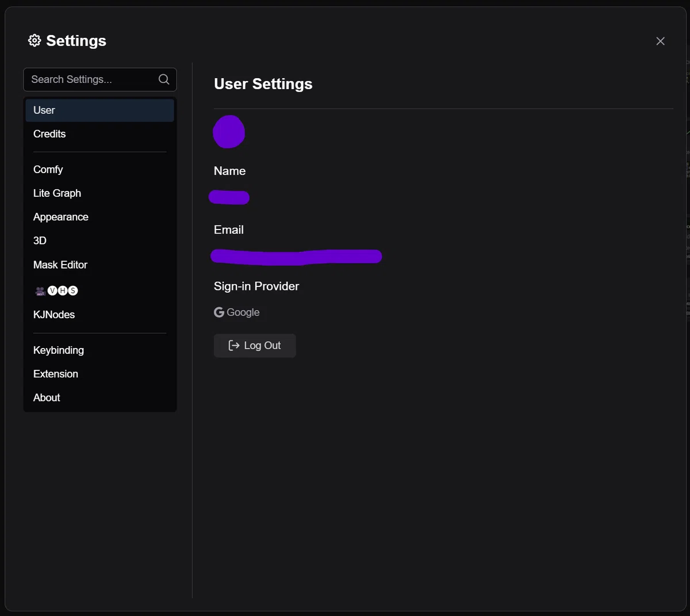Click the Name label
Screen dimensions: 690x616
229,171
